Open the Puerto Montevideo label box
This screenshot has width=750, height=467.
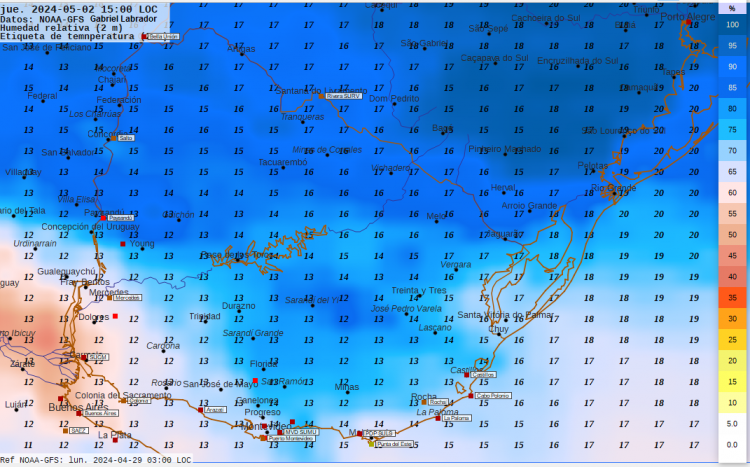pos(291,439)
